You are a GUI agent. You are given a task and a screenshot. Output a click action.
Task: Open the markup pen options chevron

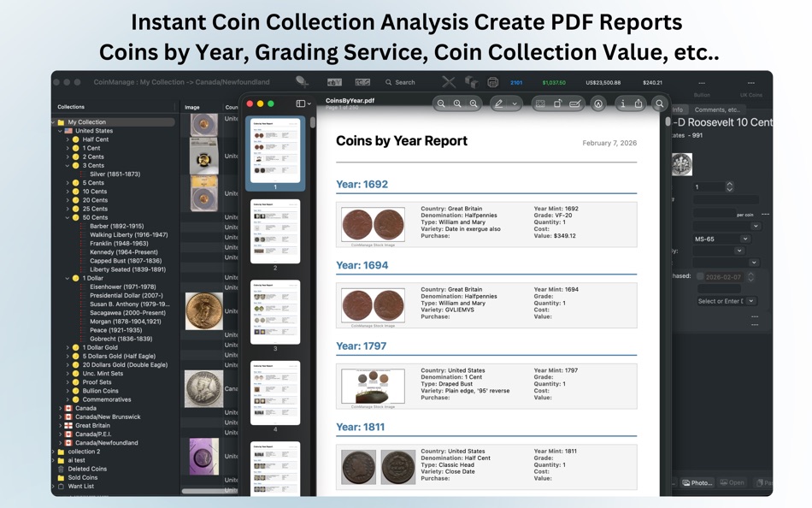tap(515, 104)
